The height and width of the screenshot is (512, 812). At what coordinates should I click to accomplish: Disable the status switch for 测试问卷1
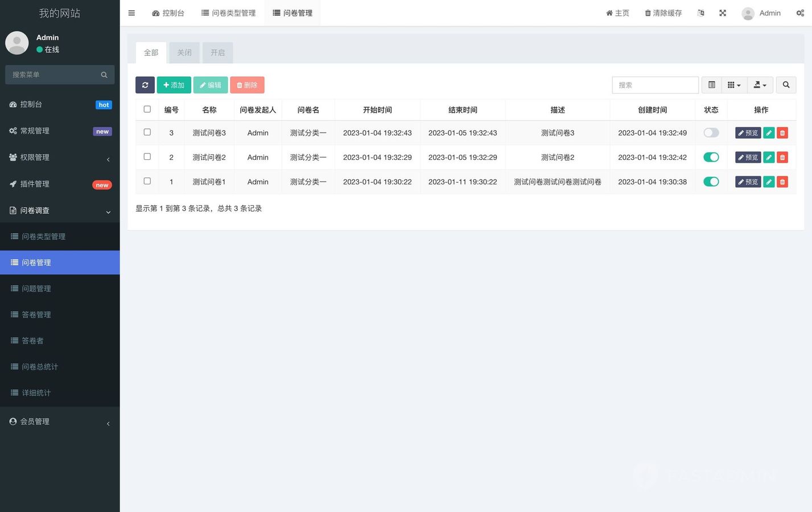(711, 182)
